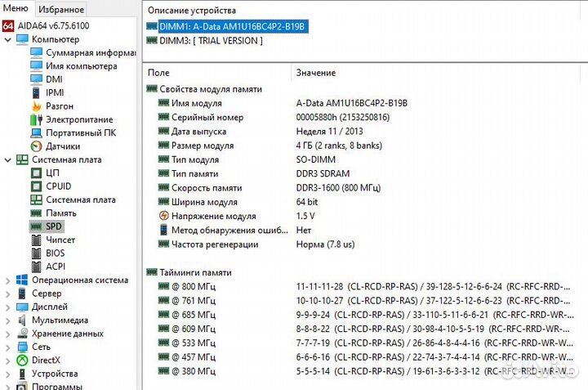Open the Разгон flame icon

tap(37, 106)
